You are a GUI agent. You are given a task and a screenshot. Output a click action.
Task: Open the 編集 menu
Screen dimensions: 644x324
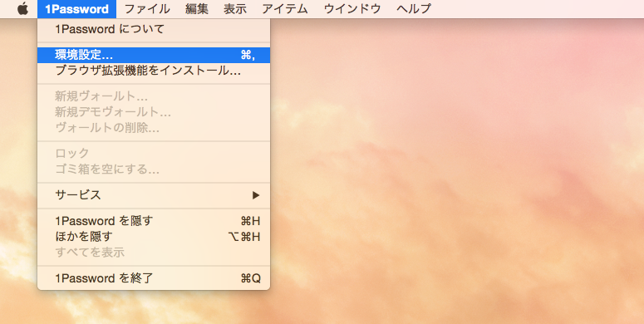[197, 8]
